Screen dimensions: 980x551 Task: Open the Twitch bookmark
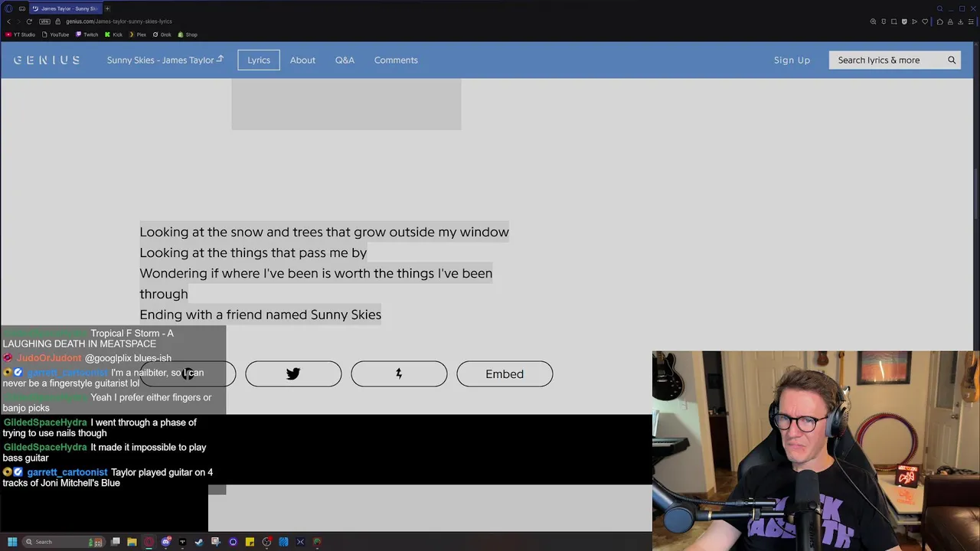pyautogui.click(x=87, y=34)
